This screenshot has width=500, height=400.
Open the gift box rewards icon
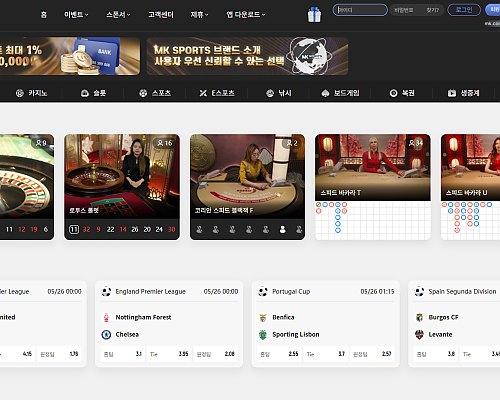click(314, 14)
